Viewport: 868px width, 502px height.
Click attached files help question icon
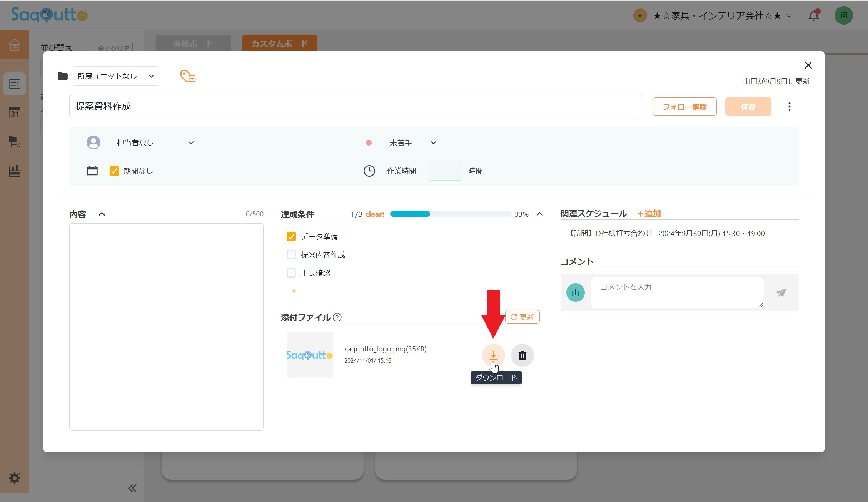pos(337,317)
